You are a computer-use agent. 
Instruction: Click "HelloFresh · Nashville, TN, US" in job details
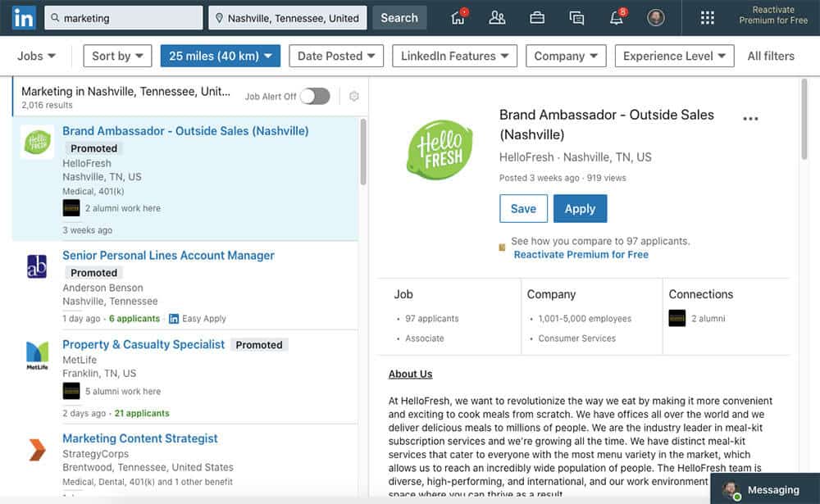coord(576,157)
